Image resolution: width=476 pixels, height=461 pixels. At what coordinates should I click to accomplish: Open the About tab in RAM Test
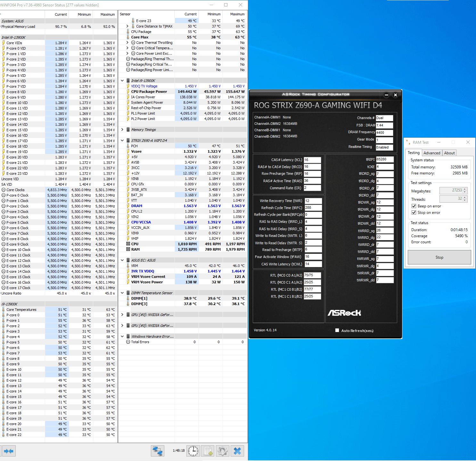coord(449,153)
